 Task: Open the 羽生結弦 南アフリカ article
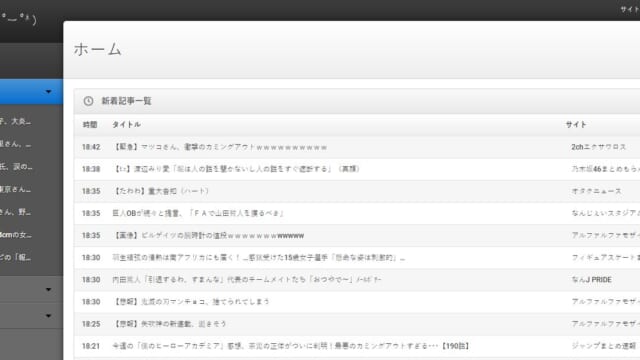pos(258,258)
